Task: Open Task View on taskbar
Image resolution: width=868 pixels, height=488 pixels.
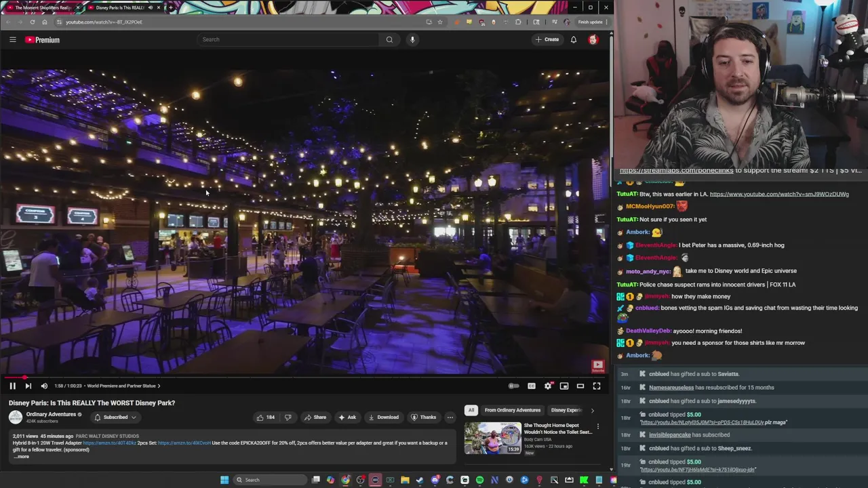Action: pyautogui.click(x=315, y=480)
